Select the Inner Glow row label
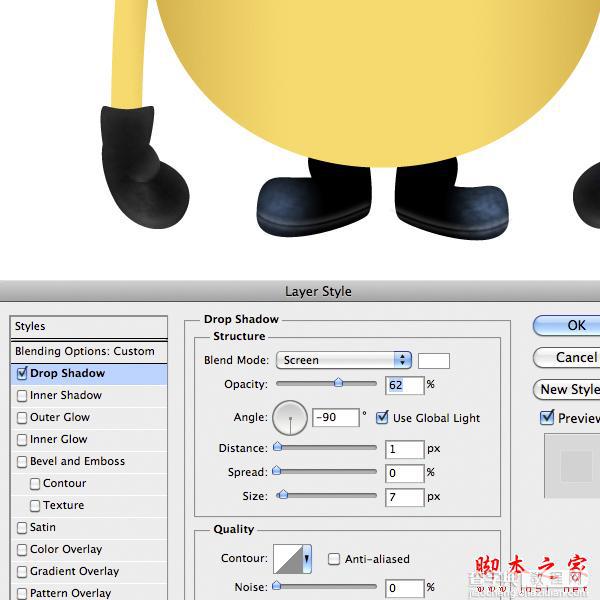600x600 pixels. pos(59,439)
